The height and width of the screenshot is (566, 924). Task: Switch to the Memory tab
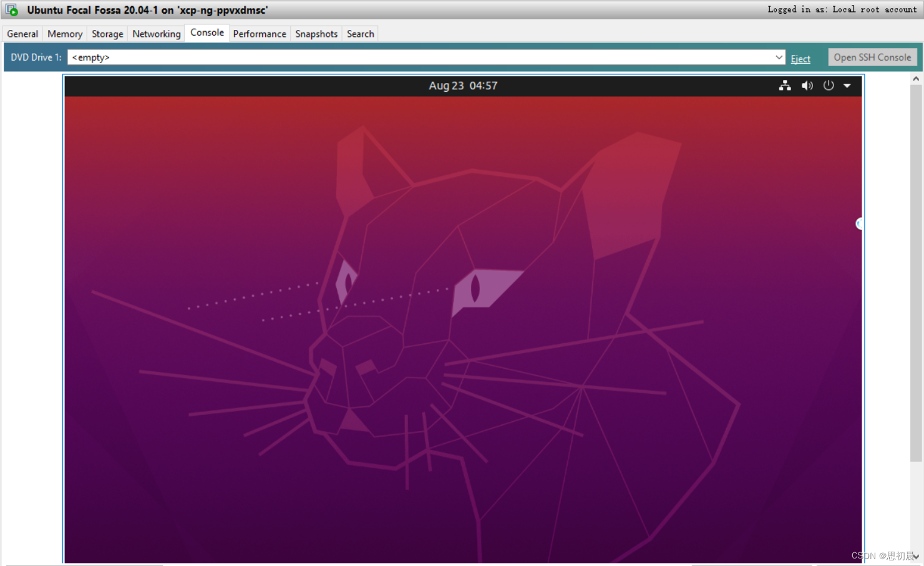[65, 34]
